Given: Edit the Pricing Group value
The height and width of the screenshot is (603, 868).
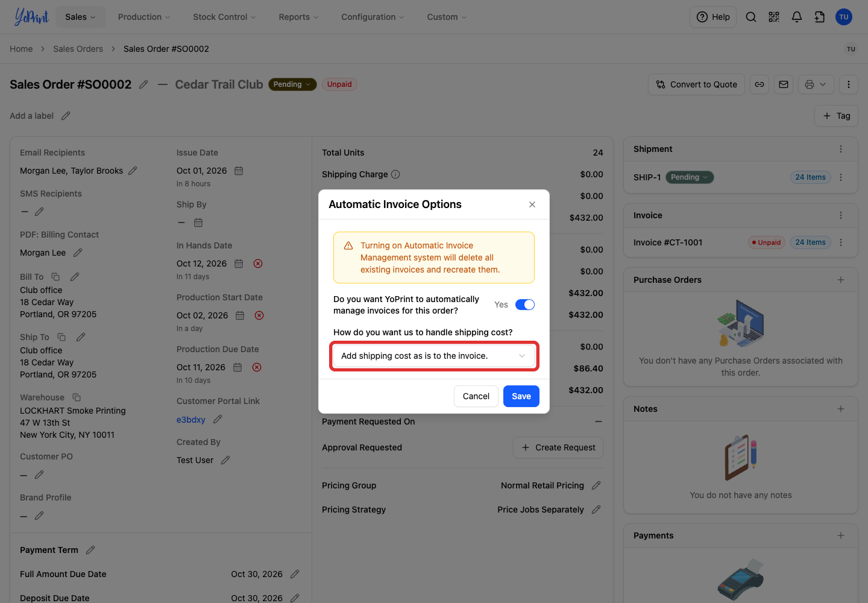Looking at the screenshot, I should (x=596, y=485).
